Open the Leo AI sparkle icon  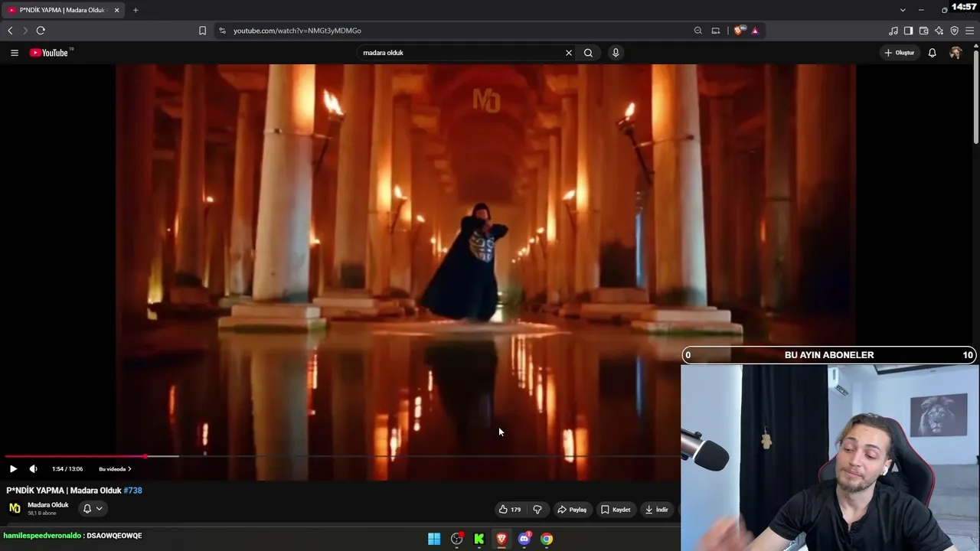click(x=939, y=31)
